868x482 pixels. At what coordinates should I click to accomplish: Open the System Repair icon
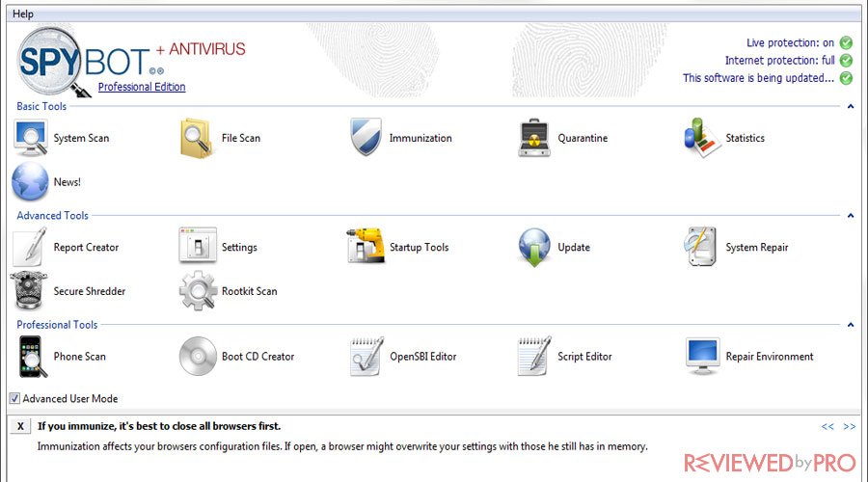click(x=701, y=246)
